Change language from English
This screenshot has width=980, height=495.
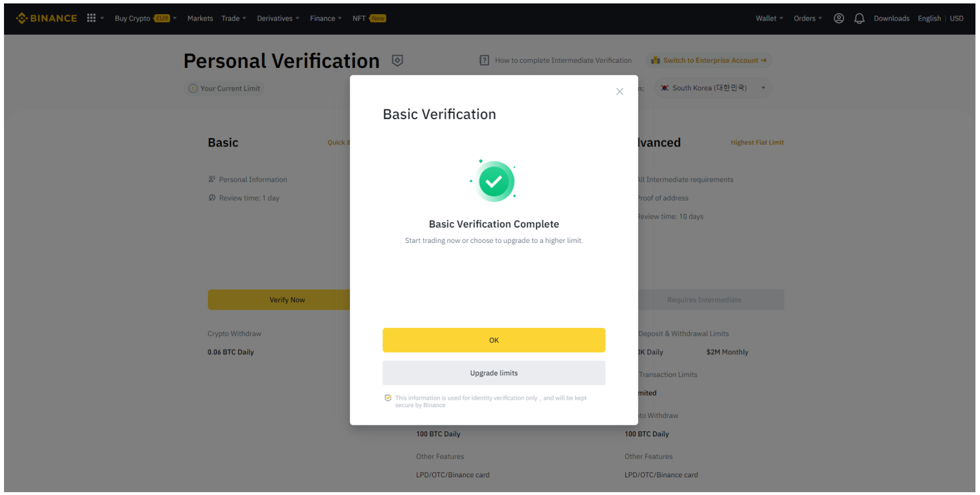click(x=929, y=18)
